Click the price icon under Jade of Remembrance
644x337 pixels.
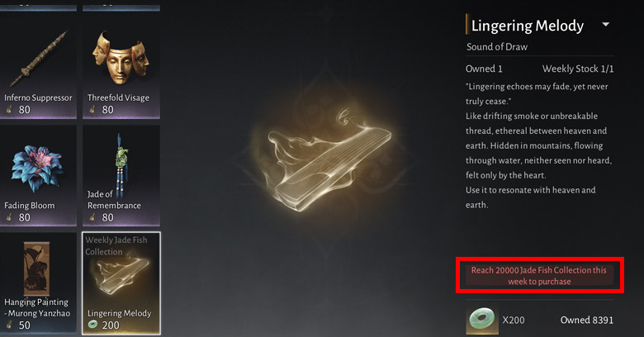[x=92, y=217]
